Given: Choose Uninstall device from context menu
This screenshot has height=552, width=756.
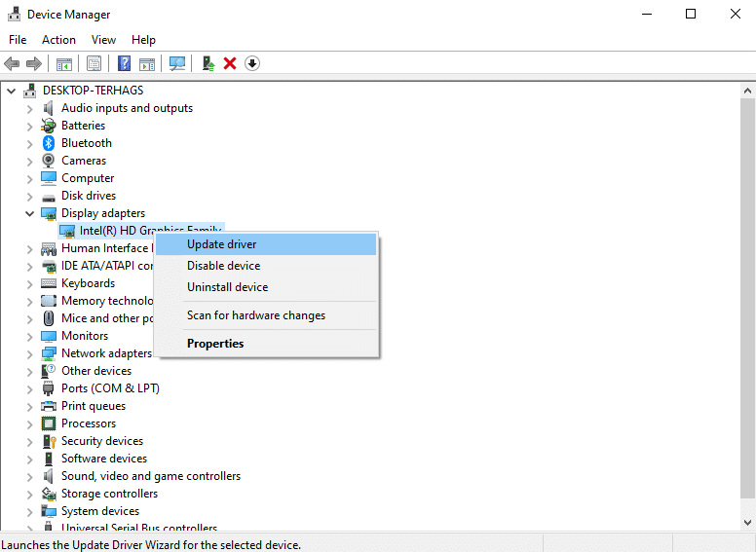Looking at the screenshot, I should (x=266, y=287).
